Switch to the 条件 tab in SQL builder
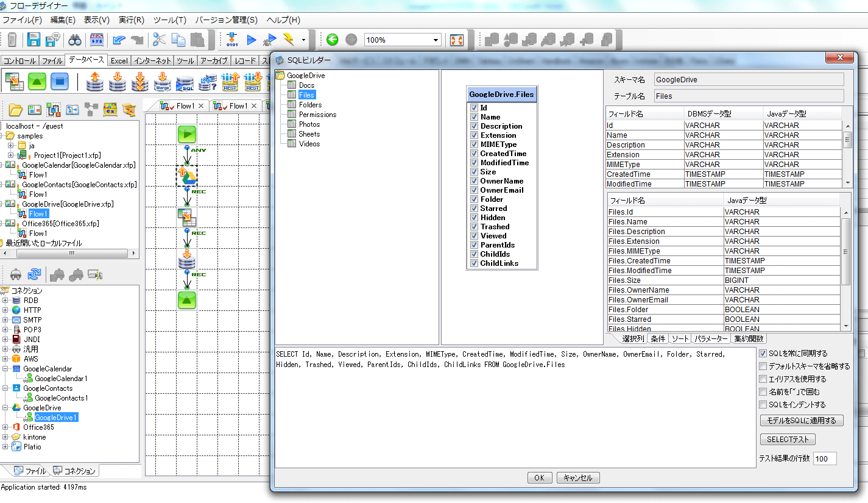Viewport: 868px width, 503px height. point(658,339)
